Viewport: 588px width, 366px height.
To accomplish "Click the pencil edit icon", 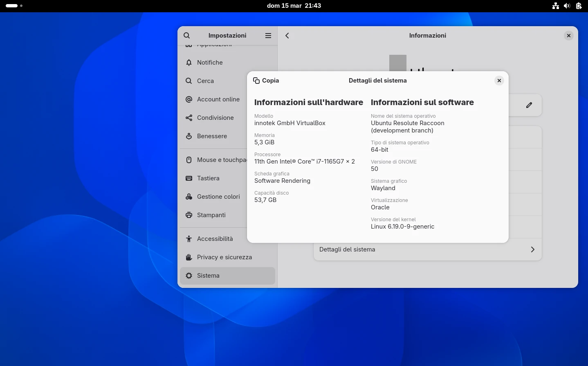I will click(x=529, y=105).
